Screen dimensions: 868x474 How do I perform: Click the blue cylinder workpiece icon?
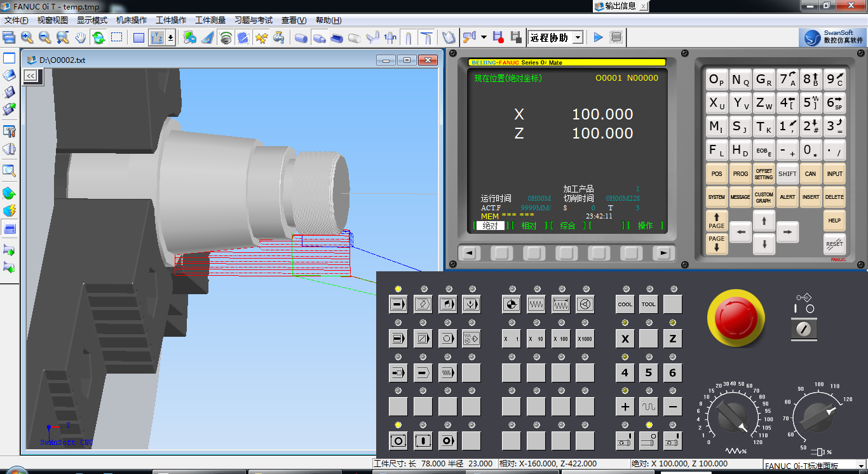pos(301,37)
